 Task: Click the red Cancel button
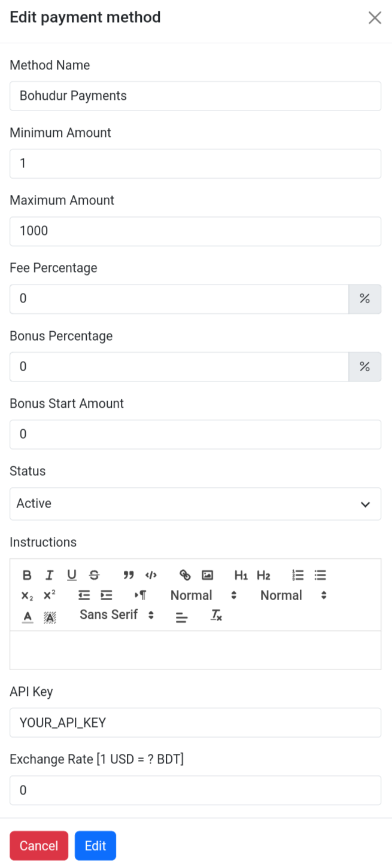[39, 846]
